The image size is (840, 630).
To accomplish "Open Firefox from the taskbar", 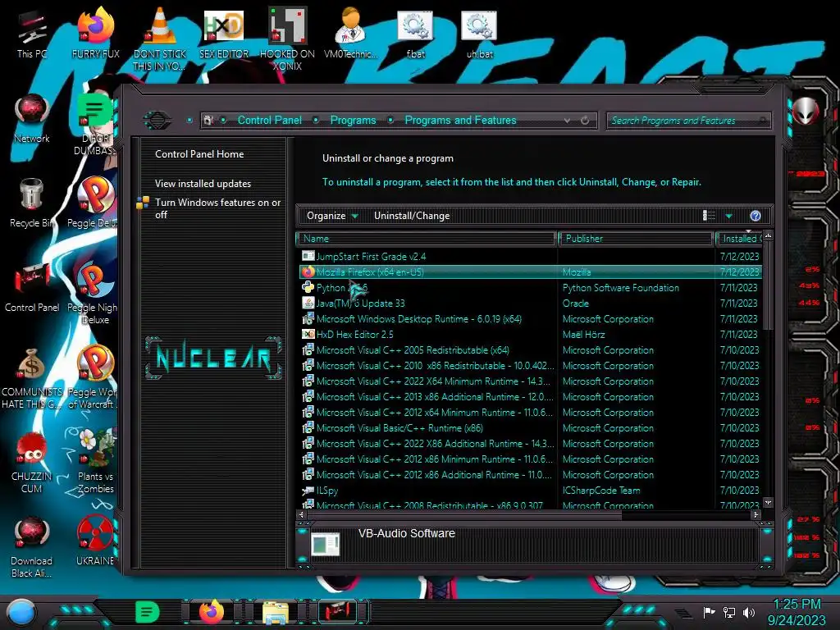I will [212, 612].
